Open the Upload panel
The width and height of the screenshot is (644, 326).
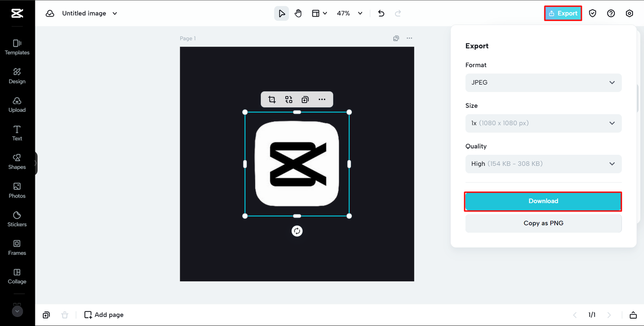(x=17, y=104)
